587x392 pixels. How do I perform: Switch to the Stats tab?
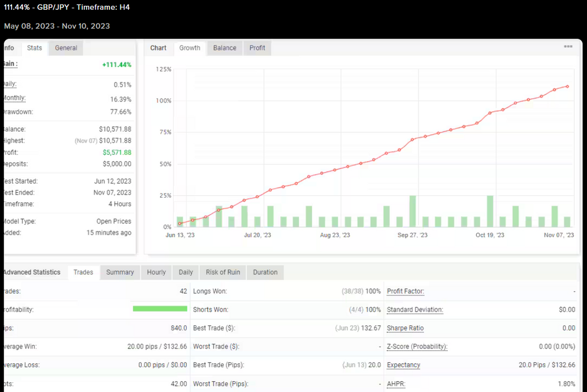pyautogui.click(x=34, y=48)
